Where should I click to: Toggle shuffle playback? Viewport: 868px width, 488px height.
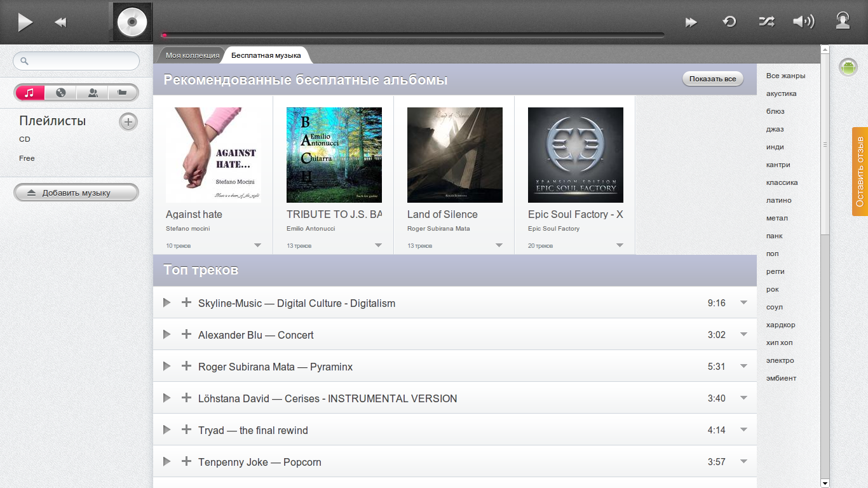766,22
